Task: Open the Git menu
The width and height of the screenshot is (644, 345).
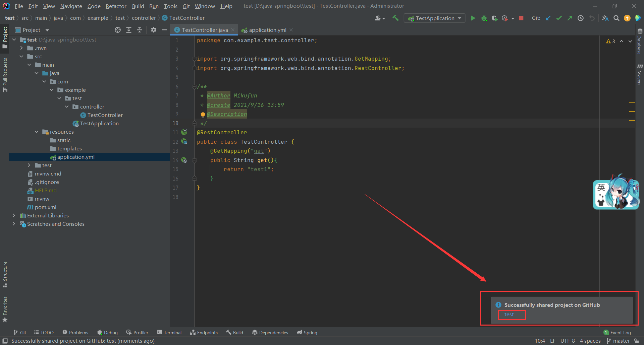Action: (x=186, y=6)
